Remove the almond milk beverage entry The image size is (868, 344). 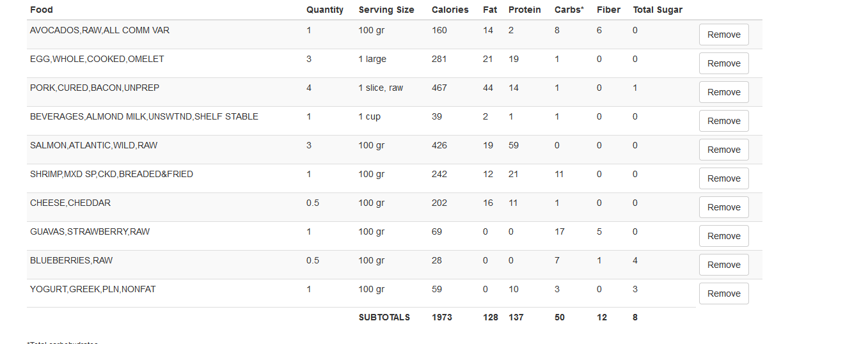723,121
